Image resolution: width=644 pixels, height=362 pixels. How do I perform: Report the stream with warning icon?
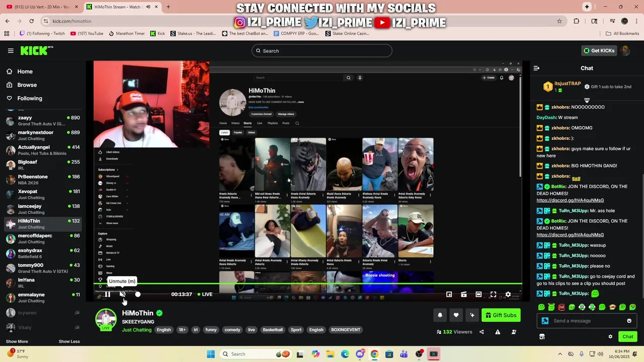coord(498,332)
